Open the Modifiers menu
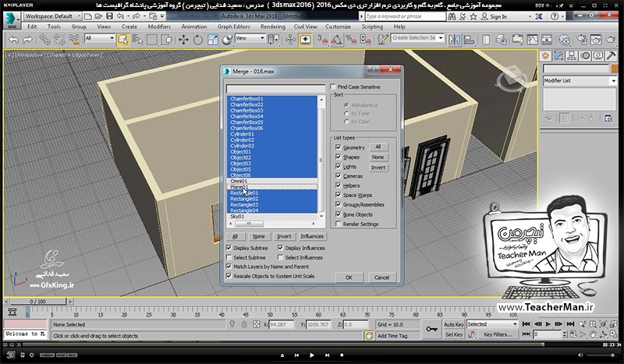624x364 pixels. tap(159, 27)
